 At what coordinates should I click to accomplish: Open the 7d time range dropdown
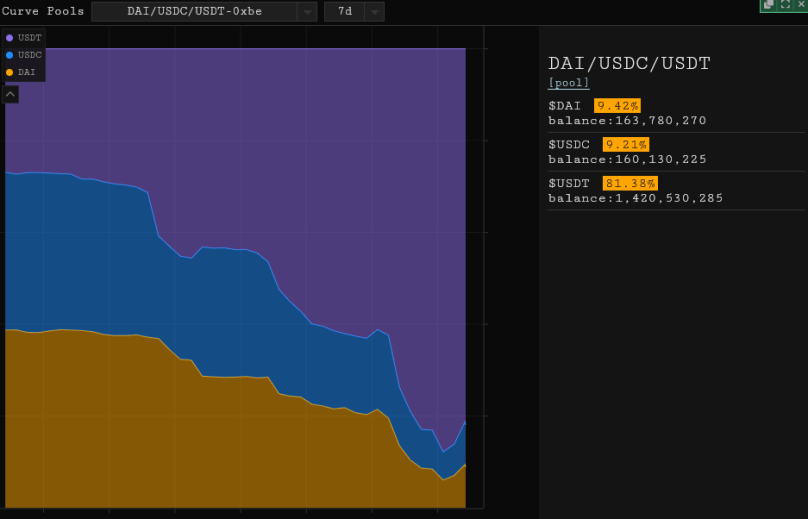click(354, 11)
